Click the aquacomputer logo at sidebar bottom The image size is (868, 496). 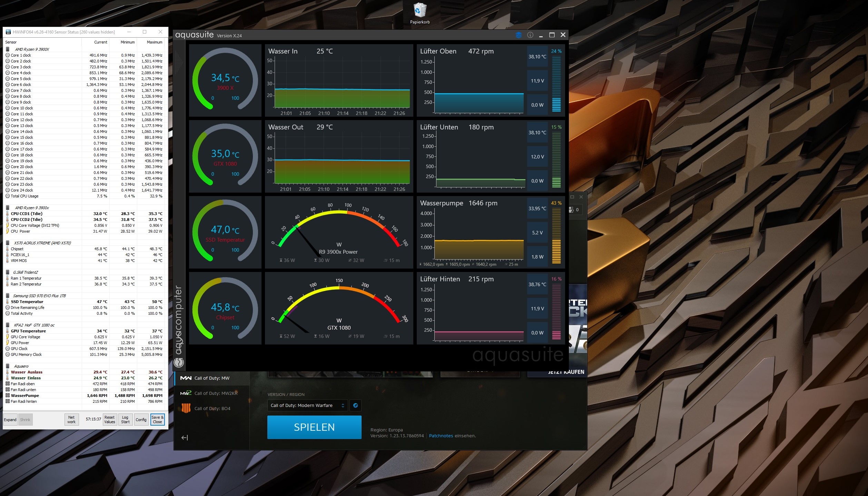click(x=179, y=362)
